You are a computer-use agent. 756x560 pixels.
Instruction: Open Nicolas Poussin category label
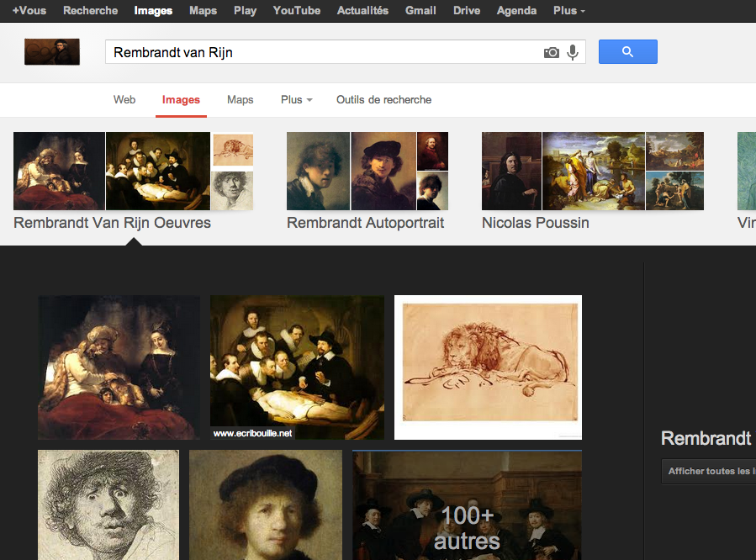(535, 223)
